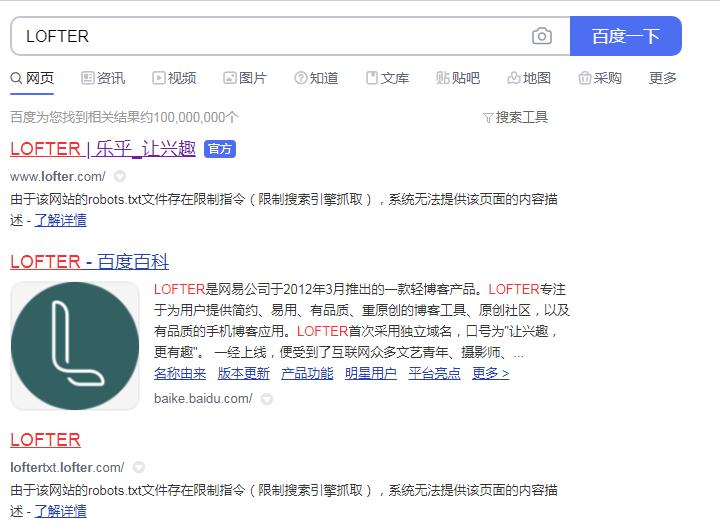Open the 名称由来 sublink
Image resolution: width=720 pixels, height=530 pixels.
180,373
